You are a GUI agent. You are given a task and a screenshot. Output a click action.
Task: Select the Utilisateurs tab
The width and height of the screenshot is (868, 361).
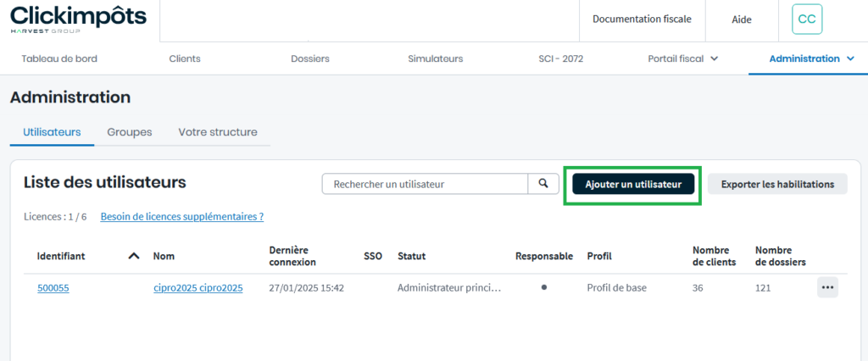tap(52, 132)
